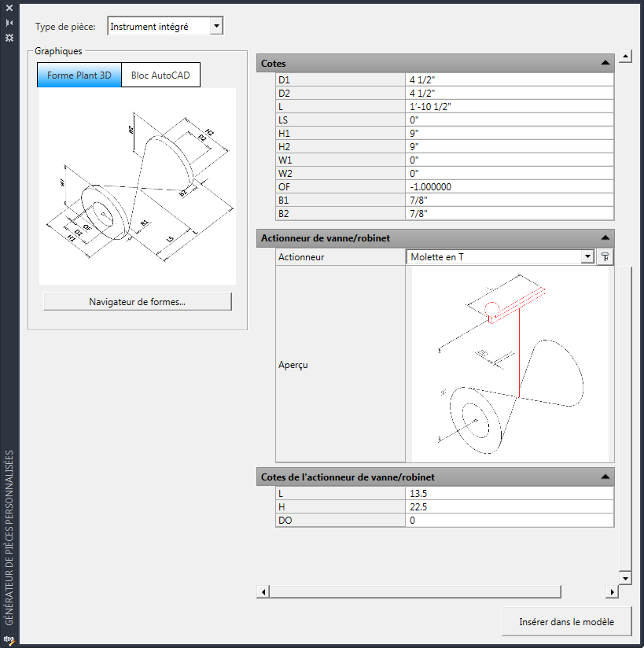The height and width of the screenshot is (648, 644).
Task: Collapse Cotes de l'actionneur de vanne/robinet section
Action: 605,477
